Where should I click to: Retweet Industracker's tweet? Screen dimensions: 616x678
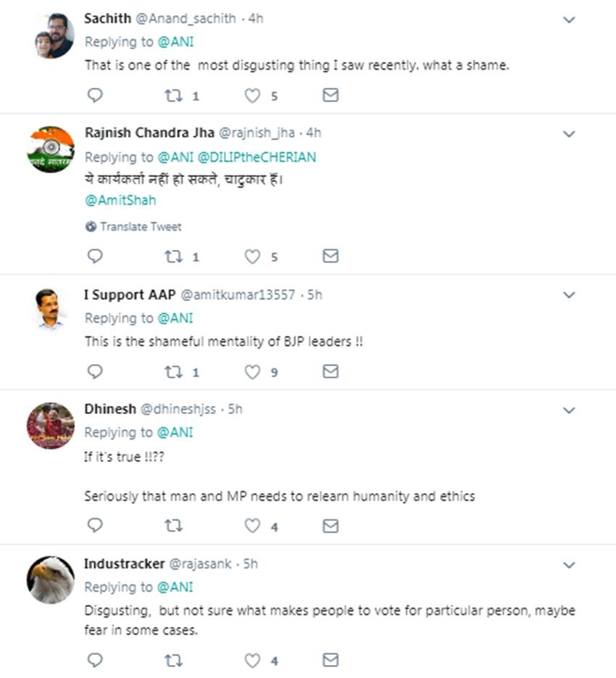tap(174, 660)
